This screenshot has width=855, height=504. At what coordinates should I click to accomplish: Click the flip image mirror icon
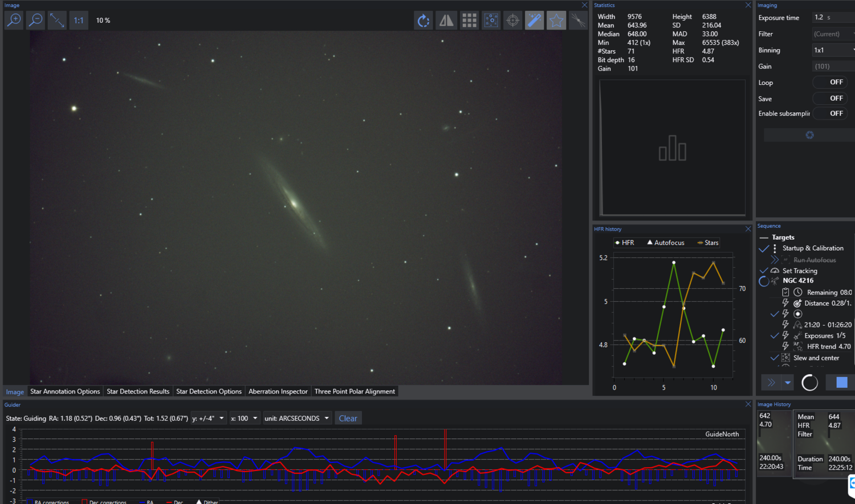446,21
